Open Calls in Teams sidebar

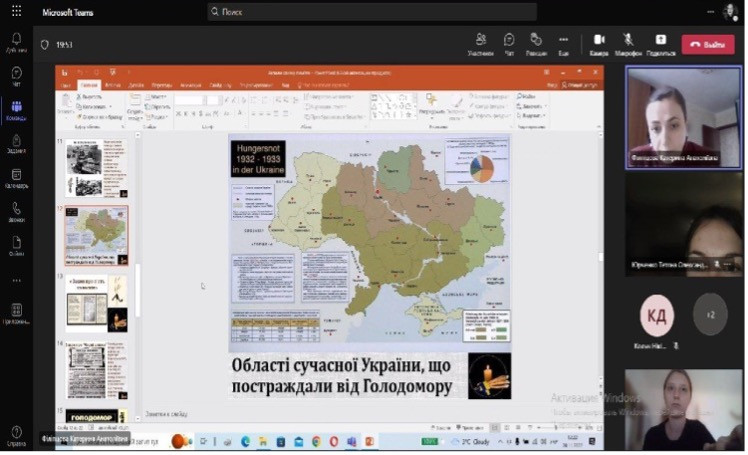coord(16,213)
